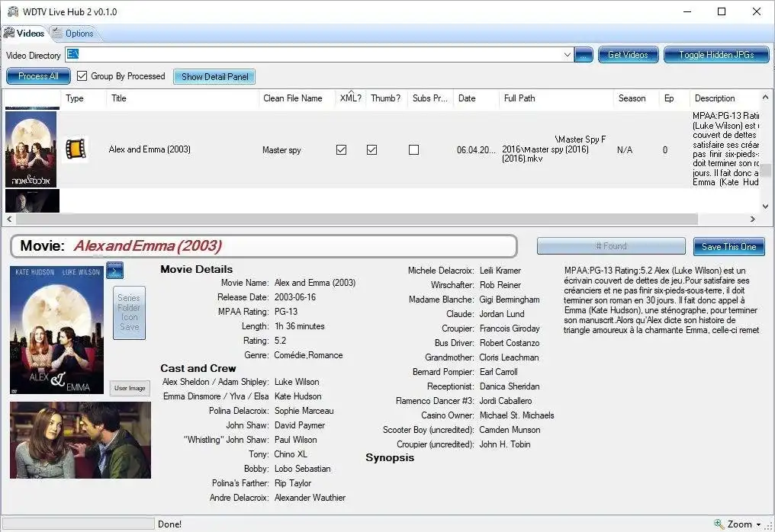Click the list's vertical scrollbar down arrow

point(765,207)
